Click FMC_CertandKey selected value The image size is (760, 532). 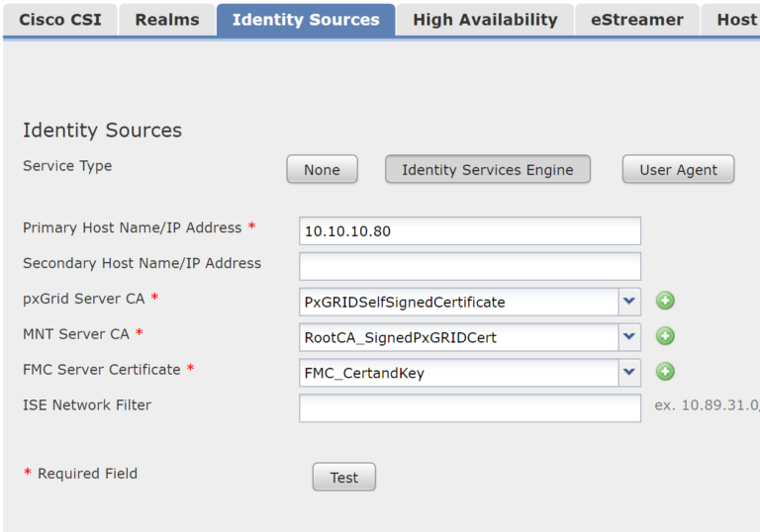tap(364, 373)
